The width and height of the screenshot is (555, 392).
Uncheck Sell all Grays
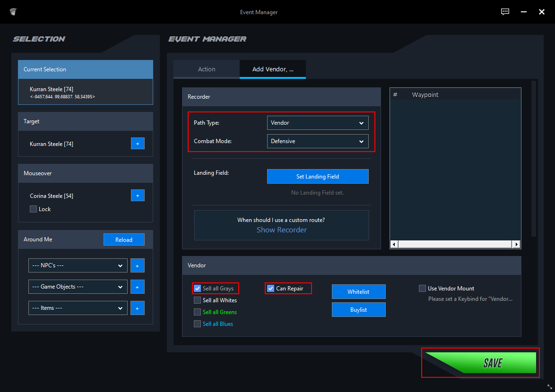(x=198, y=289)
